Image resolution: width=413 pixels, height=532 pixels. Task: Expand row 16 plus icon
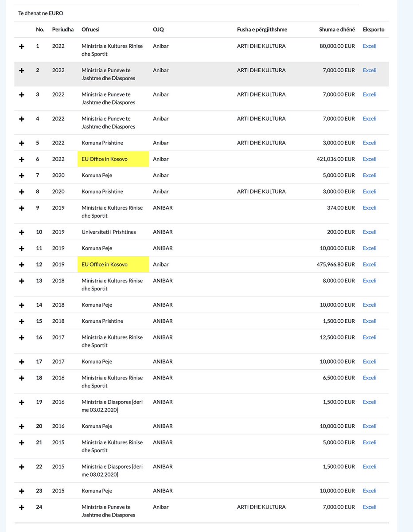22,338
